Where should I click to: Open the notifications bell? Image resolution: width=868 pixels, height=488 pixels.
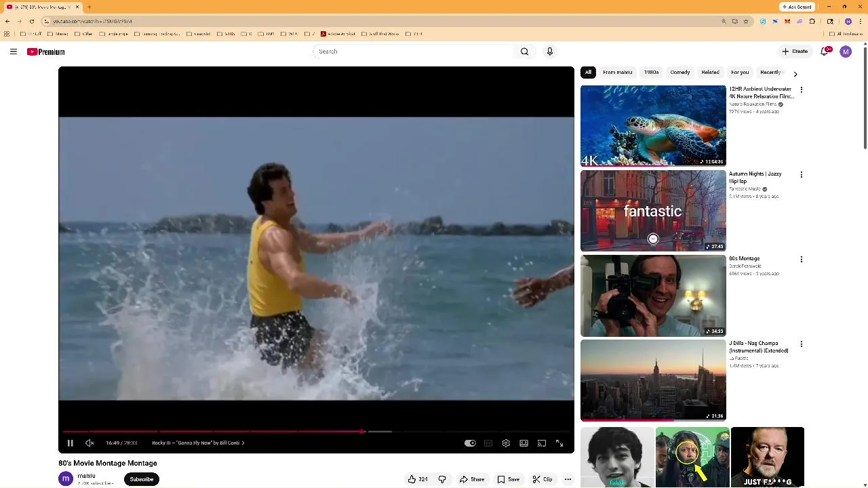point(825,52)
